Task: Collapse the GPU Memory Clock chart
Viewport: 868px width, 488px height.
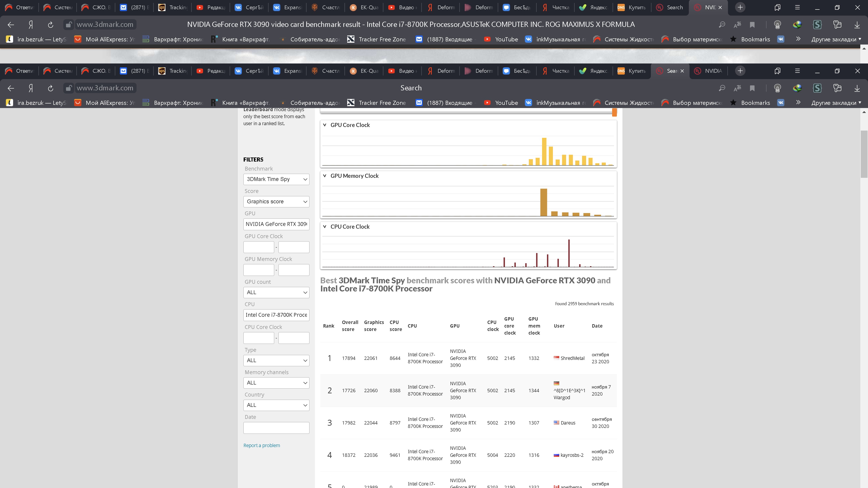Action: click(x=325, y=176)
